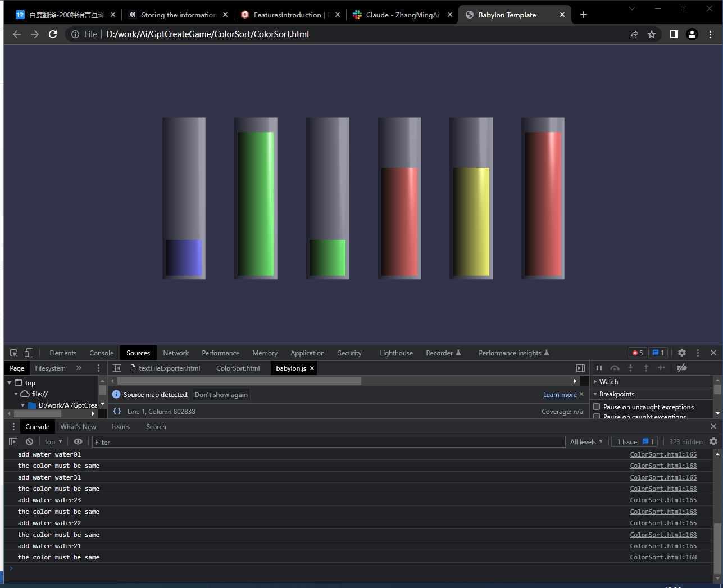
Task: Pretty print the babylon.js source
Action: point(117,411)
